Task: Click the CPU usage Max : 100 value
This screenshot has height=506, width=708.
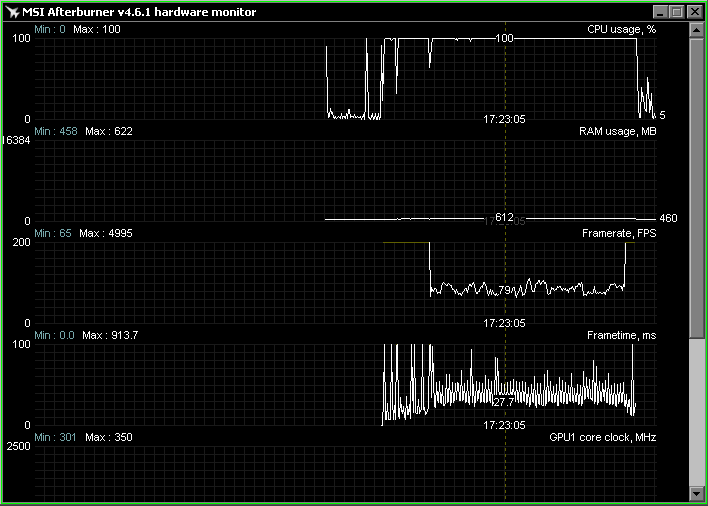Action: coord(97,29)
